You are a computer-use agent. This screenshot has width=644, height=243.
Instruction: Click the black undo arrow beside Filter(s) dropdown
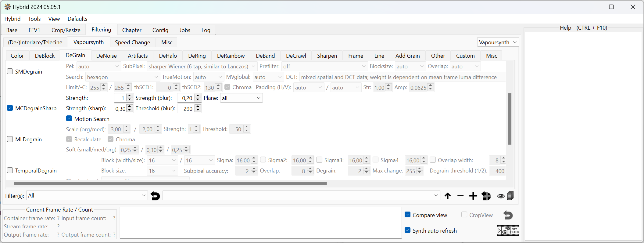click(155, 196)
